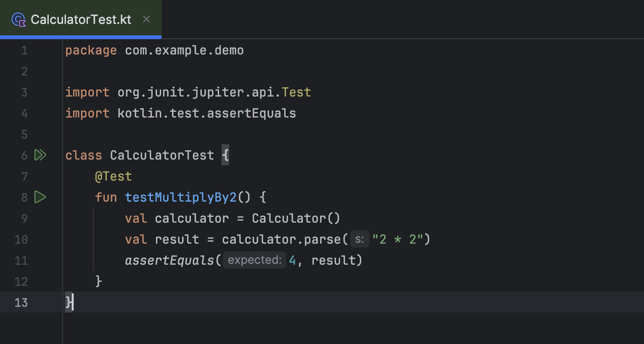Click the CalculatorTest class name declaration
644x344 pixels.
click(162, 155)
